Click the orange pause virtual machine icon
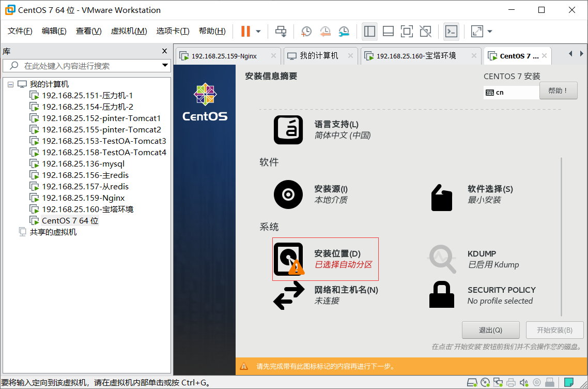This screenshot has width=588, height=389. [x=245, y=31]
